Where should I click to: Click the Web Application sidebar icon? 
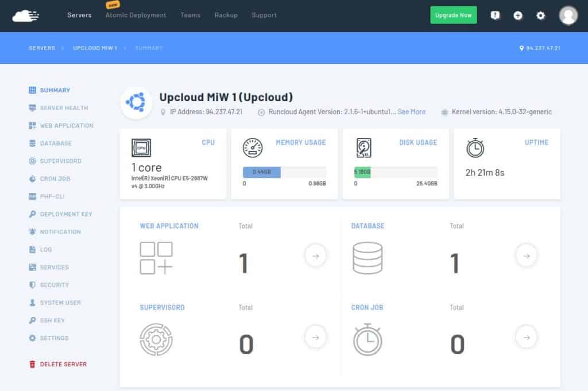click(33, 126)
